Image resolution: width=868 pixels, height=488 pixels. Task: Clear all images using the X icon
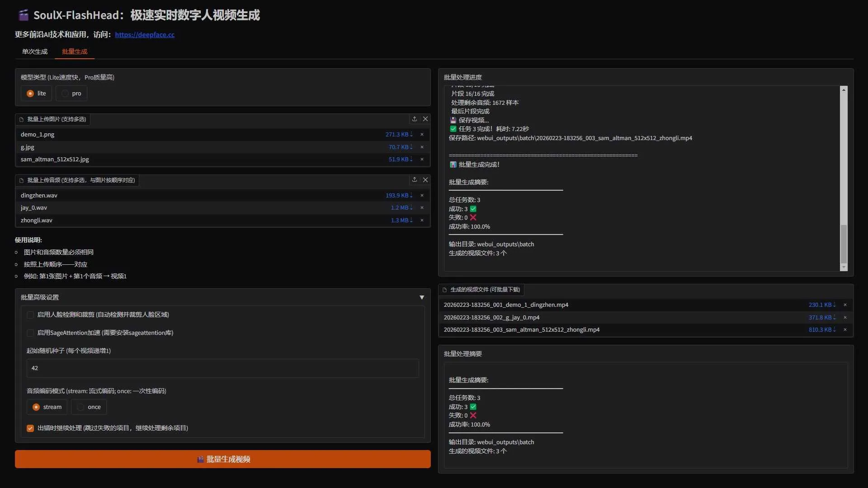point(425,119)
